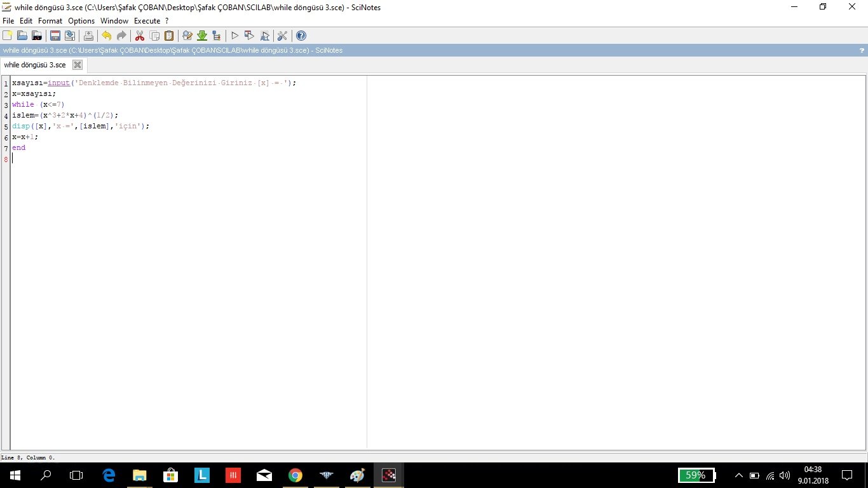Open the Mail app from the taskbar
The image size is (868, 488).
264,475
